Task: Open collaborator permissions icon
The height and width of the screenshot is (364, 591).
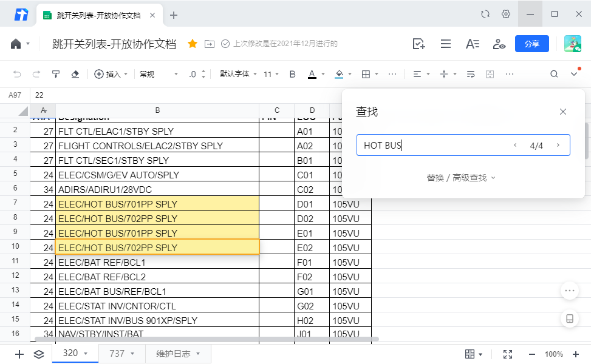Action: [x=499, y=44]
